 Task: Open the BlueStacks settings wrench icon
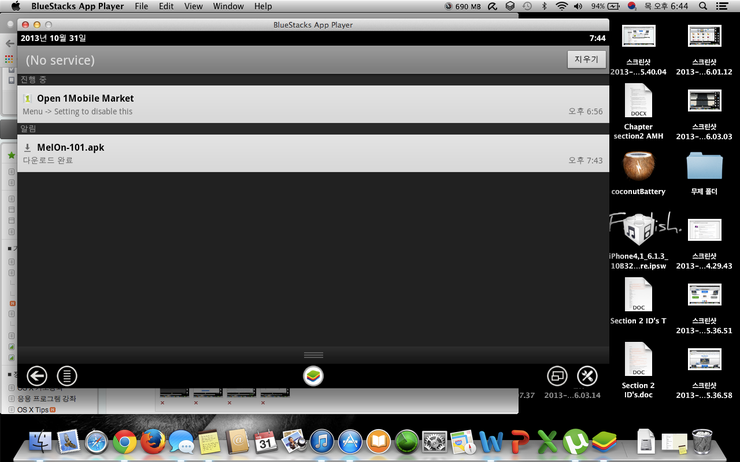(587, 376)
